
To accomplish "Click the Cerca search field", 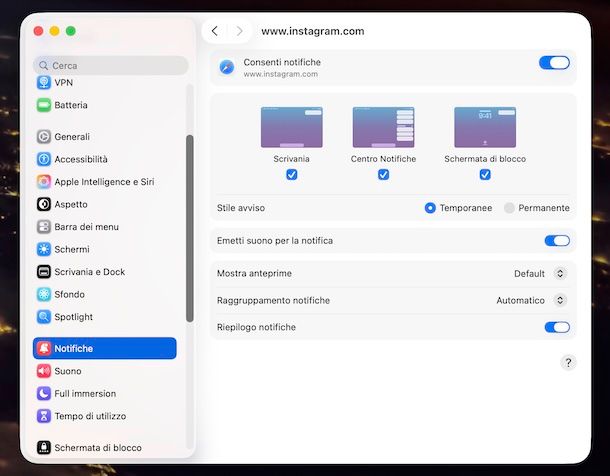I will [111, 65].
